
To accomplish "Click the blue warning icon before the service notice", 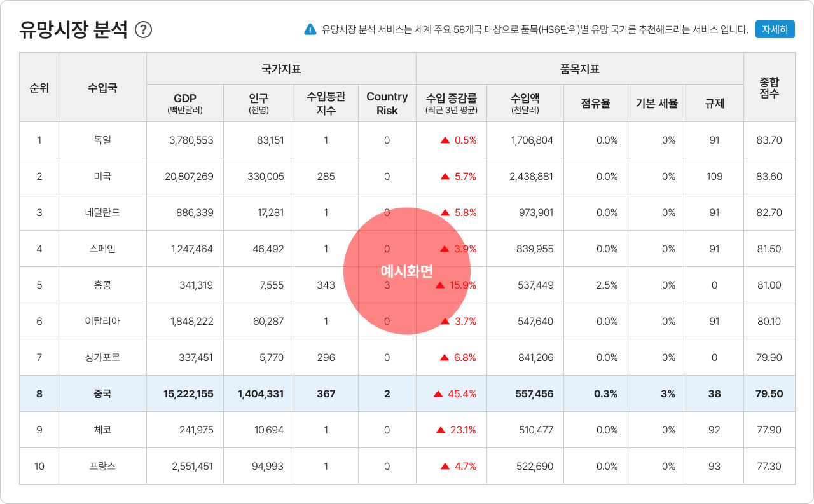I will [310, 29].
